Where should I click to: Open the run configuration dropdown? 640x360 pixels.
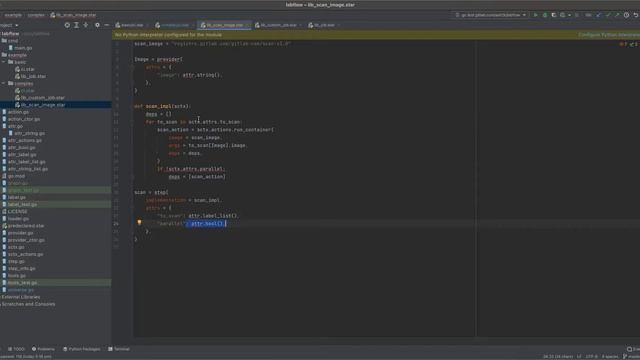coord(491,15)
